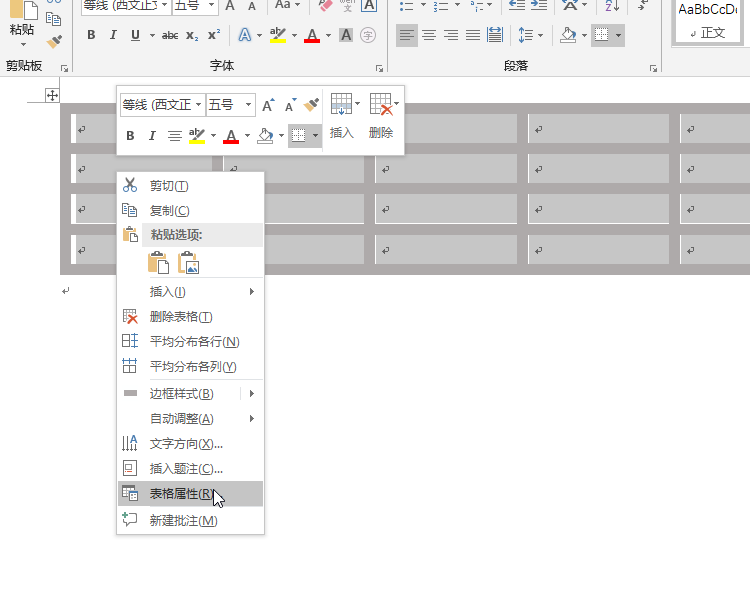750x600 pixels.
Task: Click the line spacing icon
Action: (526, 35)
